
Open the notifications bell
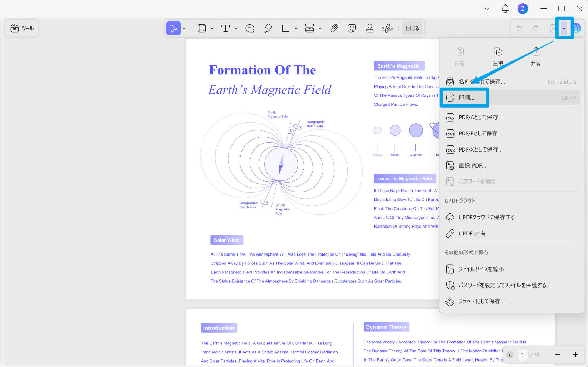pyautogui.click(x=505, y=9)
